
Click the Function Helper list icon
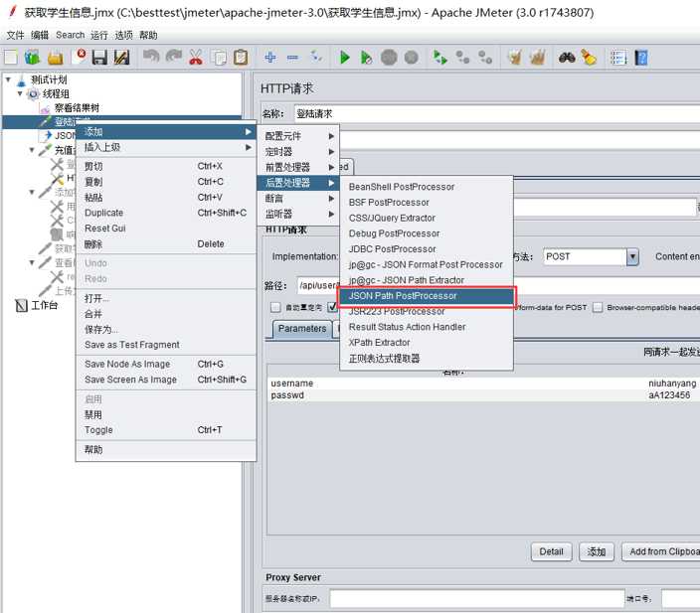[x=618, y=58]
